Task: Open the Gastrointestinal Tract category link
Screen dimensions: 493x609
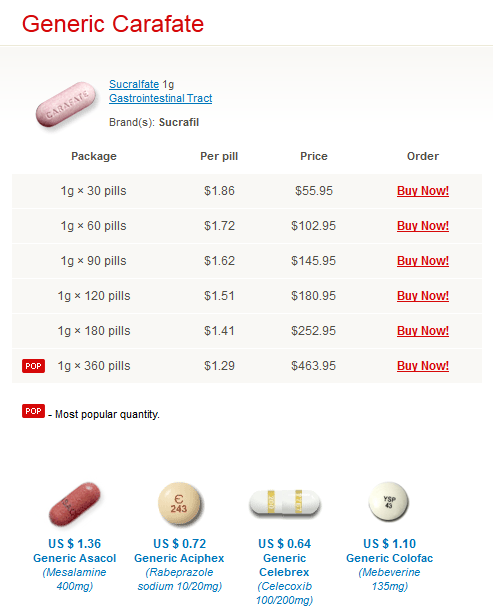Action: (x=160, y=98)
